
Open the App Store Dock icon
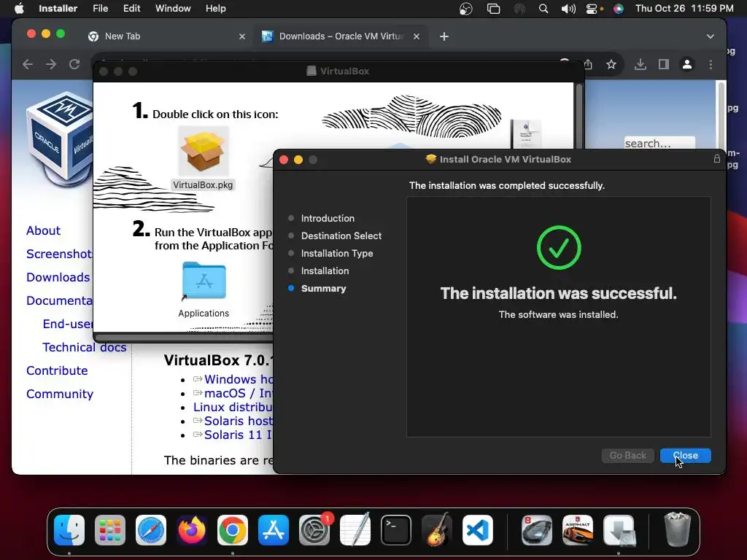point(274,530)
